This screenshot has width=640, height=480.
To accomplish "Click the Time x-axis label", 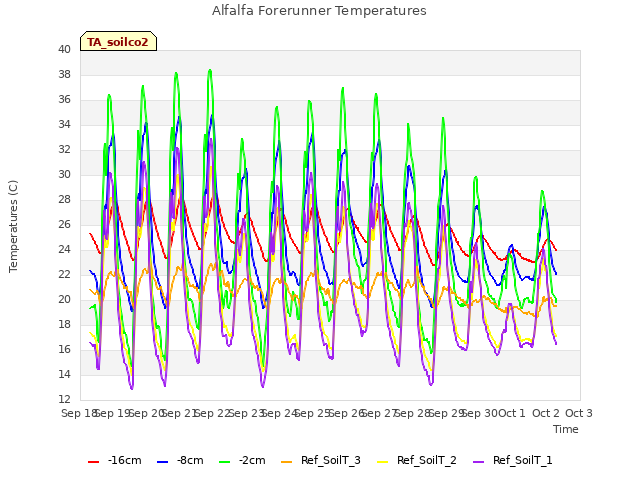I will click(566, 429).
